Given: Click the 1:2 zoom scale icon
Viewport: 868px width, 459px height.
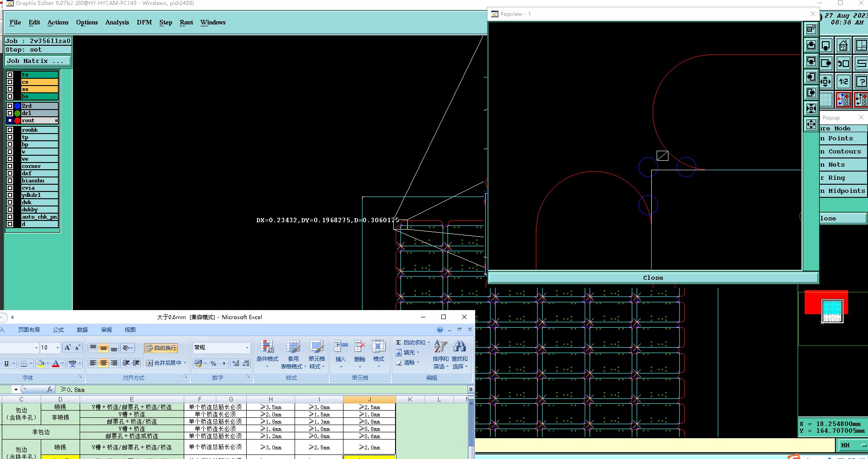Looking at the screenshot, I should pyautogui.click(x=844, y=81).
